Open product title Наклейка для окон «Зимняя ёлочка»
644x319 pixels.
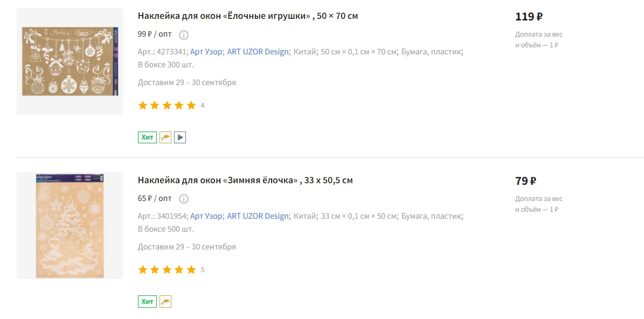coord(245,180)
